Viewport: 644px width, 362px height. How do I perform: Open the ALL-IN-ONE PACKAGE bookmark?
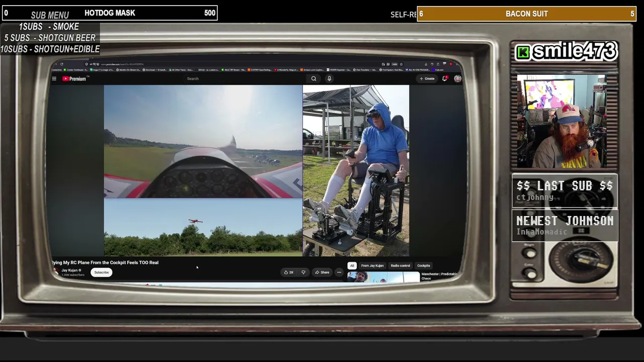click(x=419, y=70)
